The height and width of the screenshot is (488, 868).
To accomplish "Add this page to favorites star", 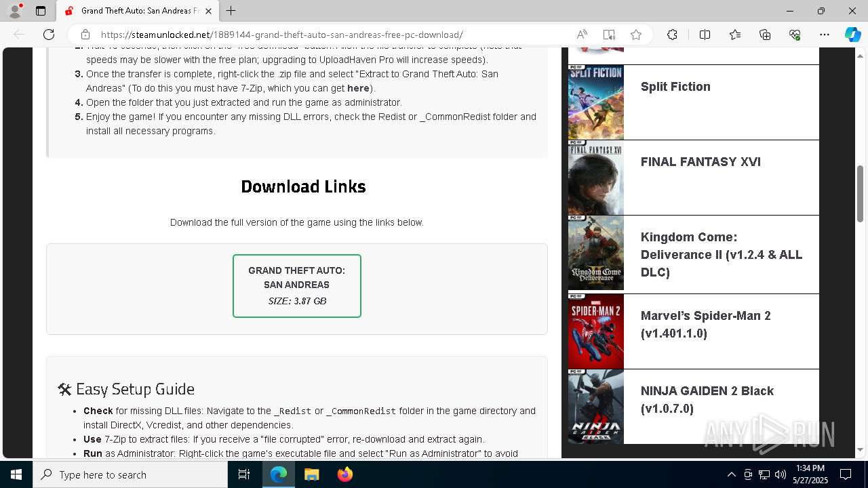I will [636, 35].
